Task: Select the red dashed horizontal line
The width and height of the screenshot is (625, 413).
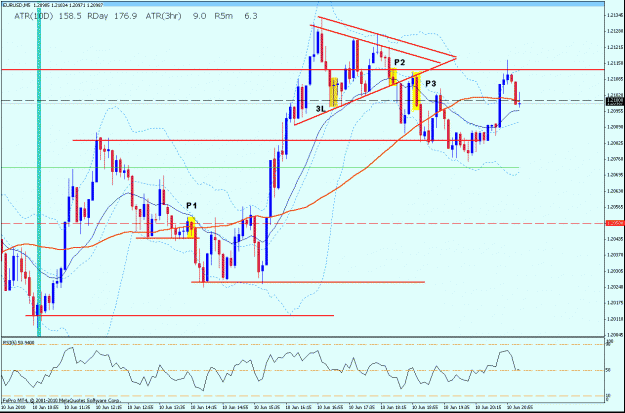Action: (x=303, y=223)
